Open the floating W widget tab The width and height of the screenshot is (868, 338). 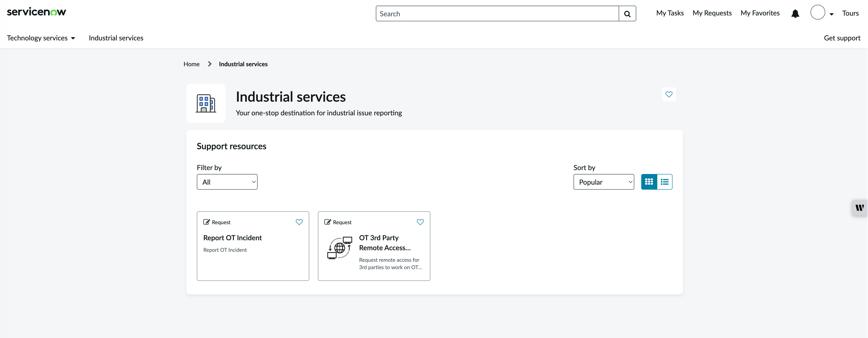pos(860,207)
